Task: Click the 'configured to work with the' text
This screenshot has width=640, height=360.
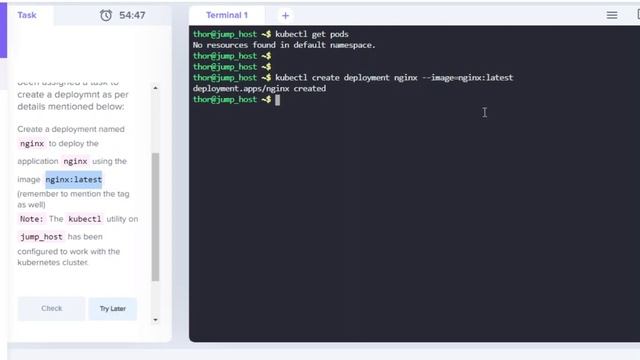Action: pos(69,251)
